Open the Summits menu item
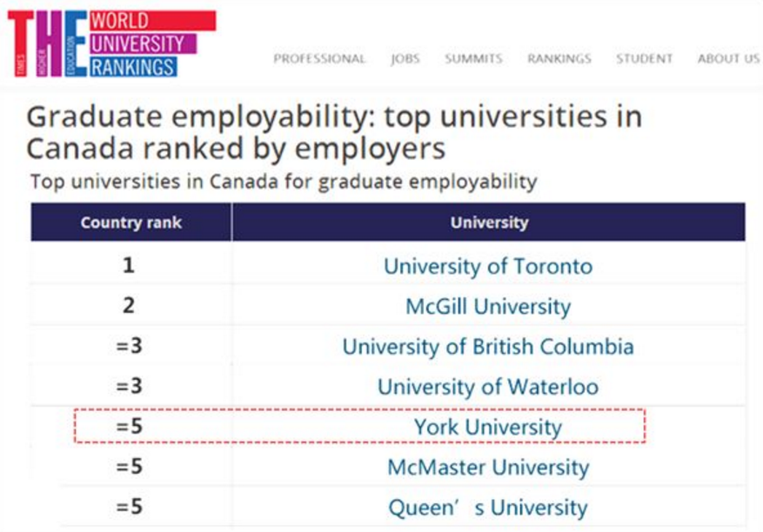 pyautogui.click(x=473, y=59)
